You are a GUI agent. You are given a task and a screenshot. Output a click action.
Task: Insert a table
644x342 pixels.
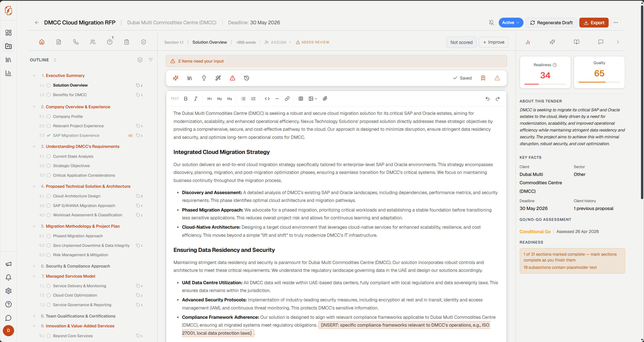pyautogui.click(x=301, y=99)
